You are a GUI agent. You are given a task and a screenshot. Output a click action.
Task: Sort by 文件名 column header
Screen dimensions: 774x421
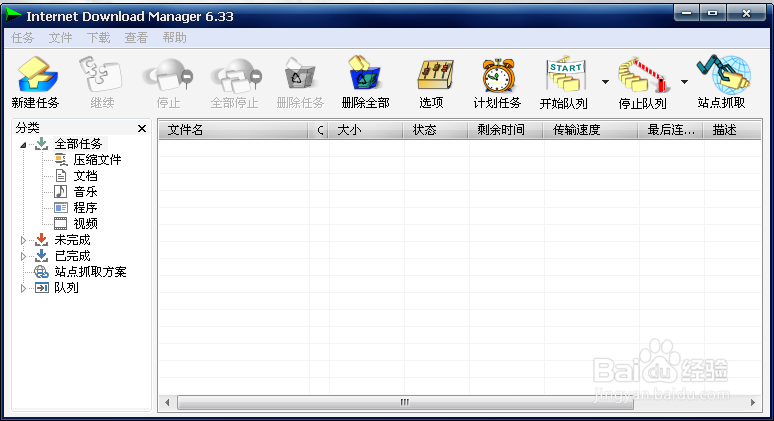pyautogui.click(x=234, y=130)
